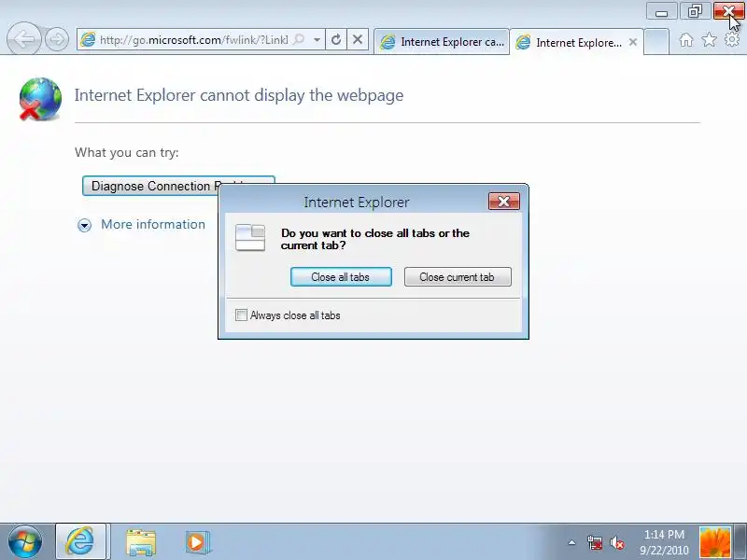Open the address bar autocomplete dropdown
The image size is (747, 560).
pyautogui.click(x=317, y=39)
